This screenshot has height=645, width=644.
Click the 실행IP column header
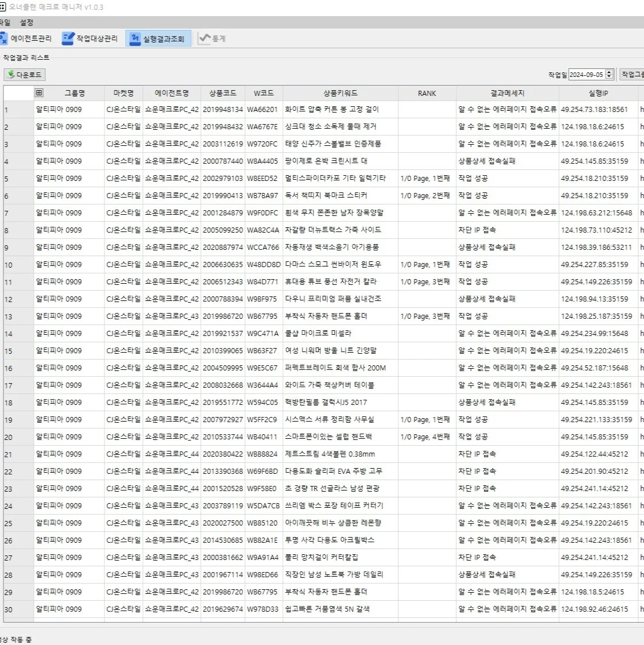tap(598, 93)
